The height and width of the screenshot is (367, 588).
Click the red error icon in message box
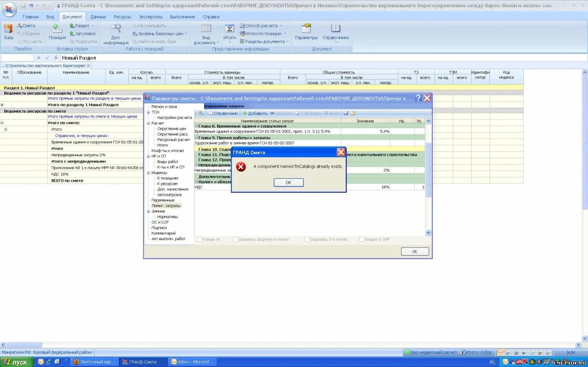tap(241, 167)
